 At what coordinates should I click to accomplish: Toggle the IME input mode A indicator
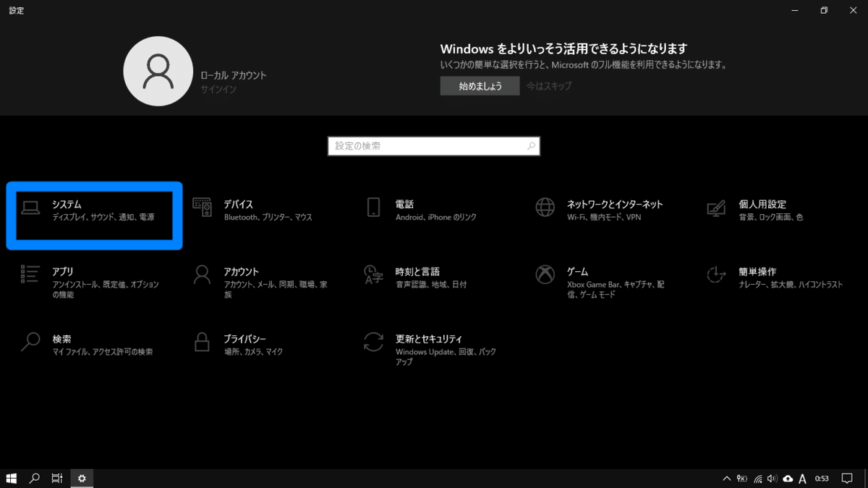pyautogui.click(x=802, y=479)
